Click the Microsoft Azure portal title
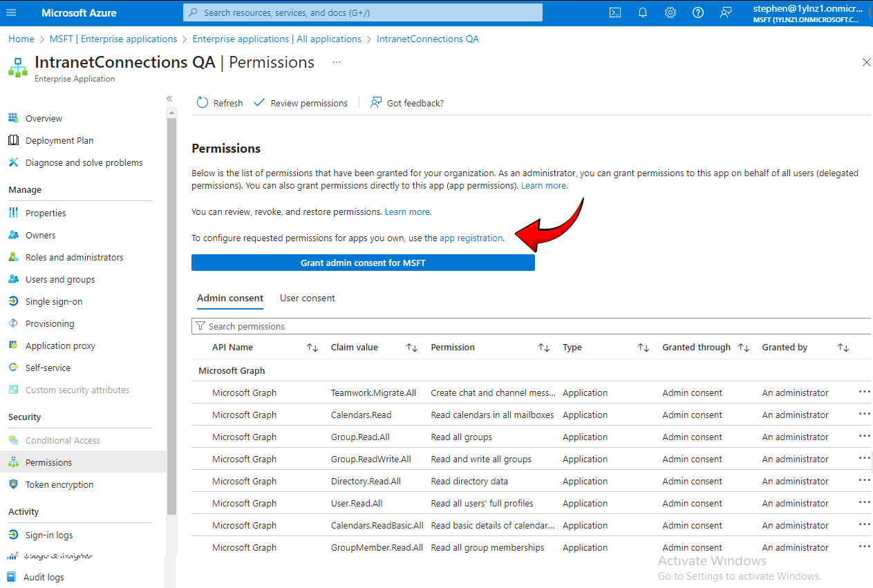This screenshot has width=873, height=588. click(79, 13)
